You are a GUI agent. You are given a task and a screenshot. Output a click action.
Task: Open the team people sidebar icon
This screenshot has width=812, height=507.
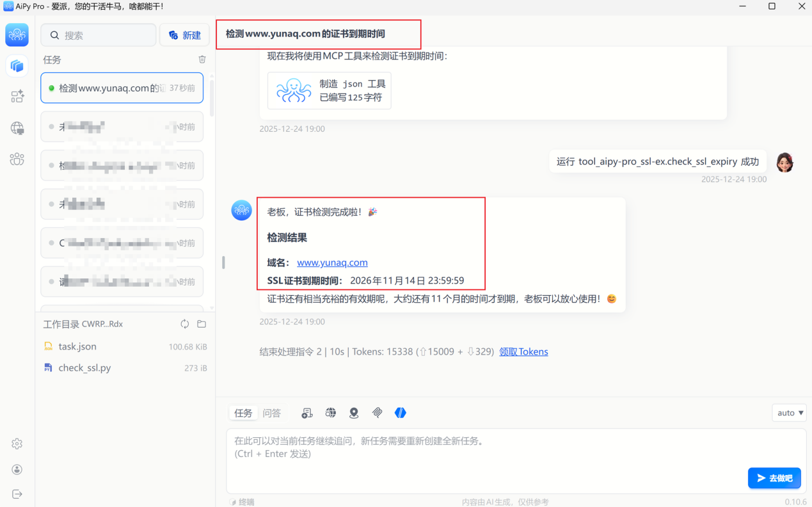[17, 159]
